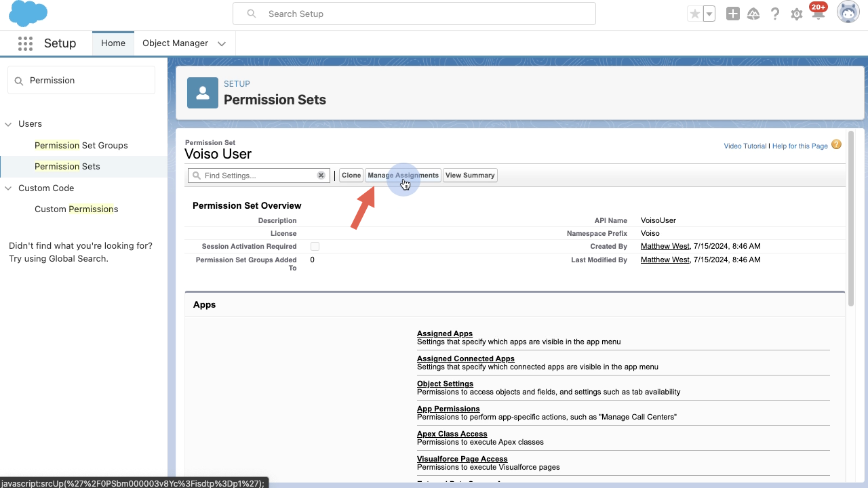This screenshot has height=488, width=868.
Task: Click the View Summary button
Action: (x=470, y=176)
